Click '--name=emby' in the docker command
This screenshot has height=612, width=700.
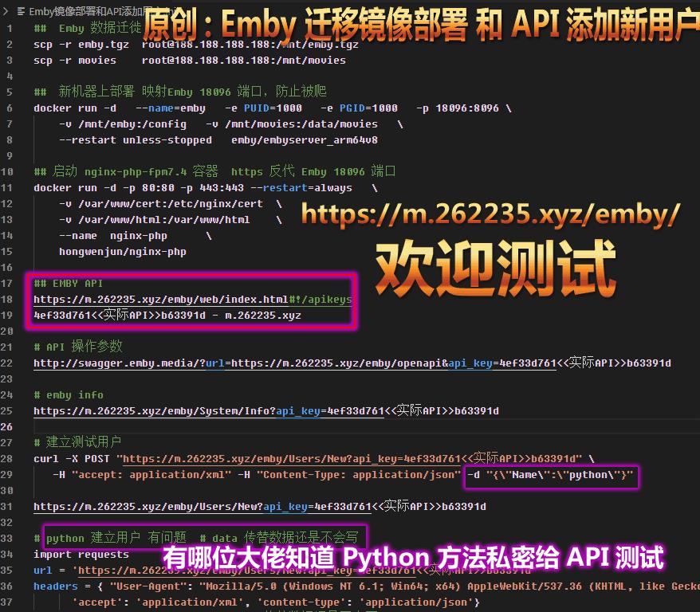pos(171,108)
